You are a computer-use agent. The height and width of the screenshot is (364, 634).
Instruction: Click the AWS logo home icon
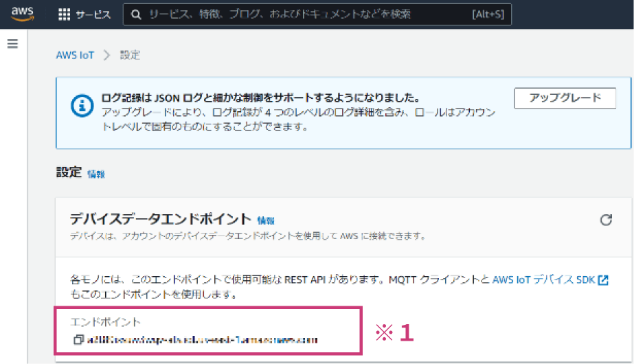pos(22,14)
